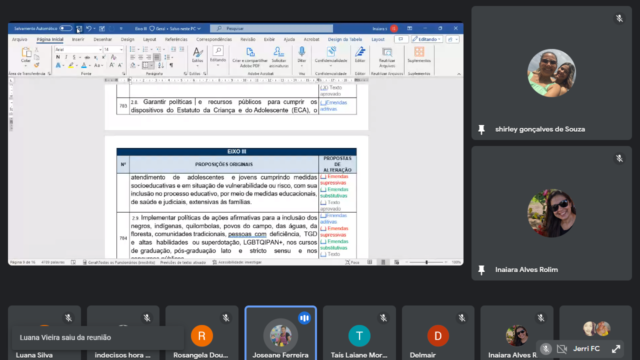Image resolution: width=640 pixels, height=360 pixels.
Task: Open the Arquivo menu tab
Action: coord(19,40)
